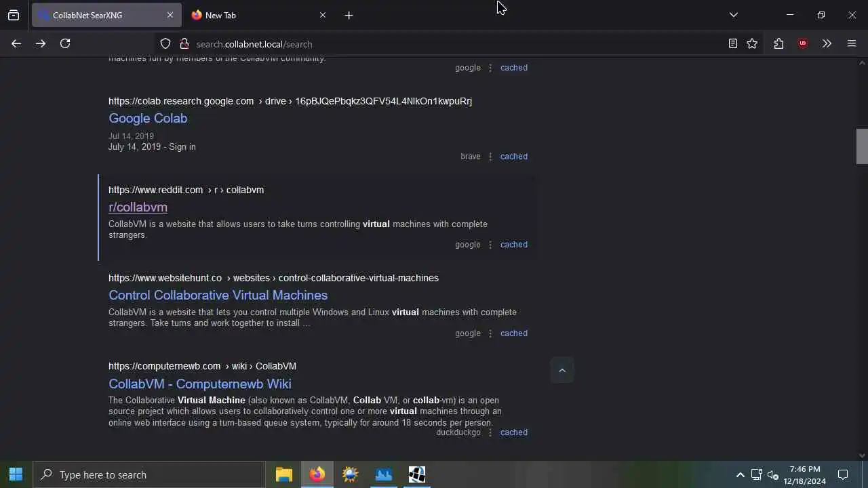Screen dimensions: 868x488
Task: Select Firefox in the taskbar
Action: coord(317,474)
